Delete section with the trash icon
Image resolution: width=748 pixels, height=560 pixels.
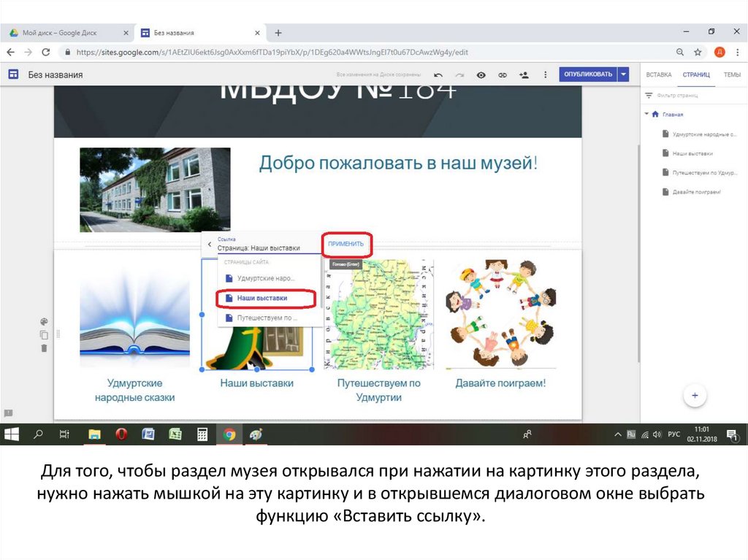click(x=44, y=348)
